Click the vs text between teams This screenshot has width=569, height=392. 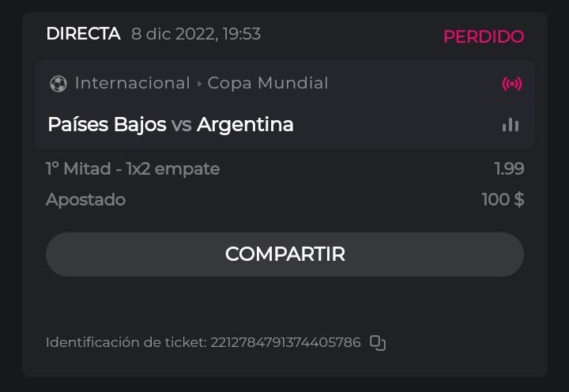182,125
